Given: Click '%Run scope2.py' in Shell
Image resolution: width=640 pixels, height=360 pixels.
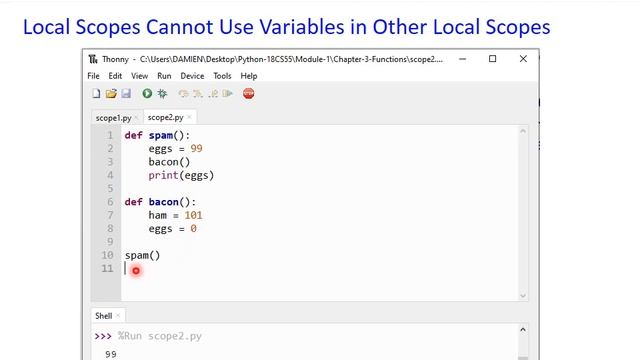Looking at the screenshot, I should (160, 336).
